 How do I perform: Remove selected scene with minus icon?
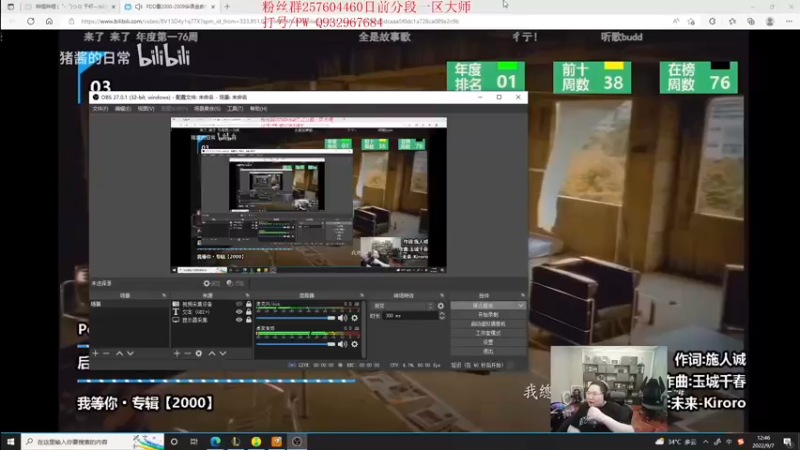(106, 353)
